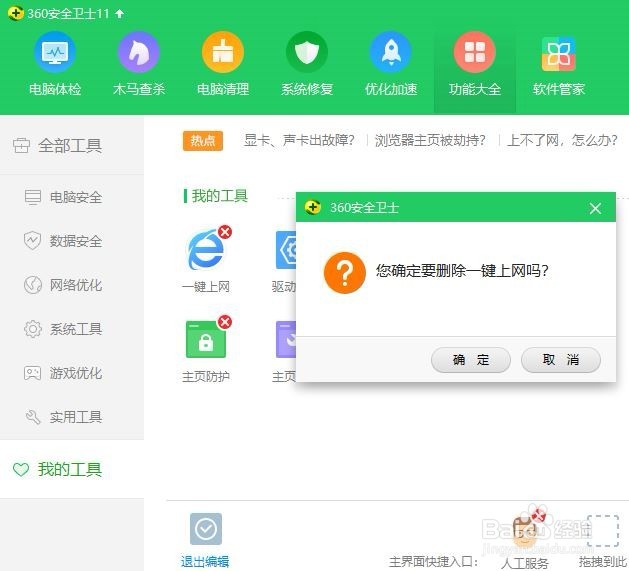629x571 pixels.
Task: Open link 浏览器主页被劫持?
Action: click(x=430, y=140)
